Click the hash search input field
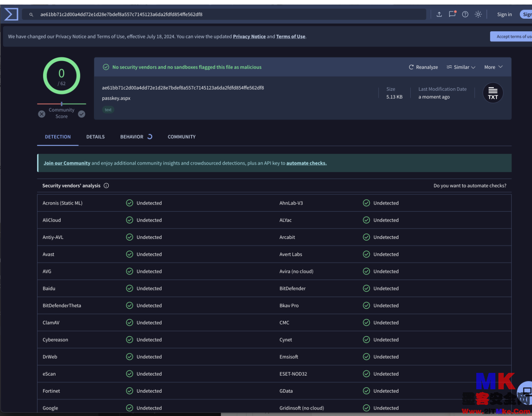This screenshot has width=532, height=416. [x=224, y=15]
